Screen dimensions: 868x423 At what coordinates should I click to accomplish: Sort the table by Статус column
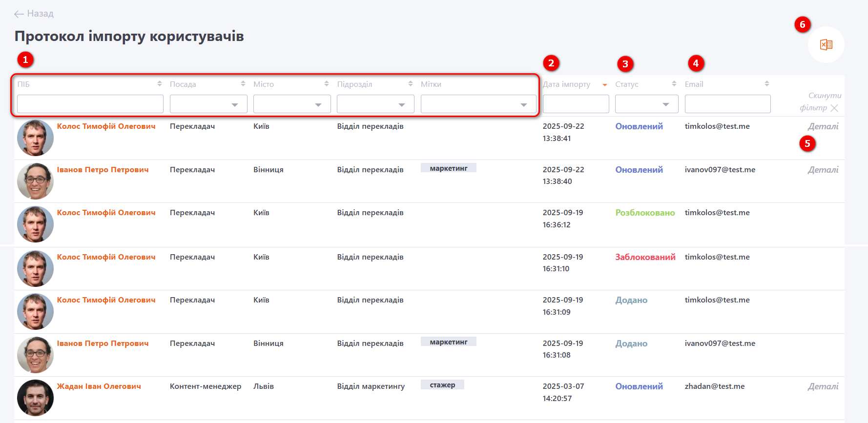[674, 84]
